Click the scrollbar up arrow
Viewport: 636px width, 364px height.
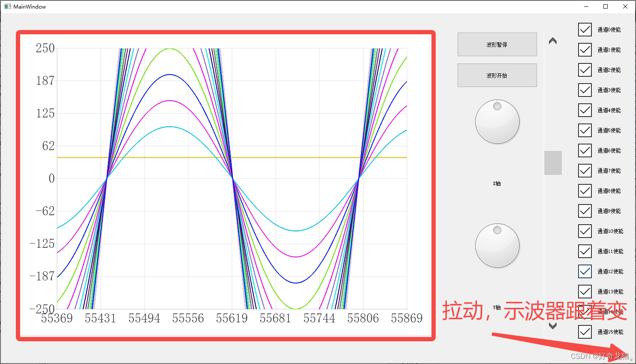coord(553,41)
